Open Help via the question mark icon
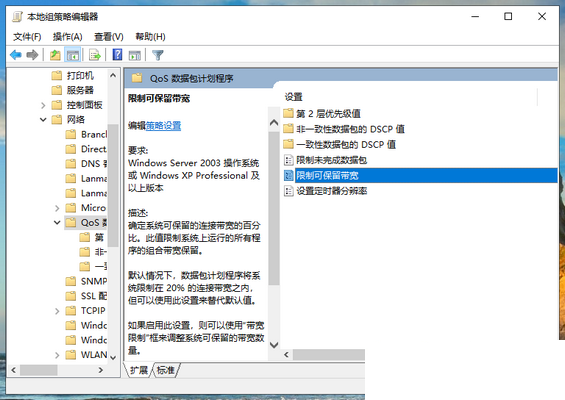The height and width of the screenshot is (400, 565). 117,55
